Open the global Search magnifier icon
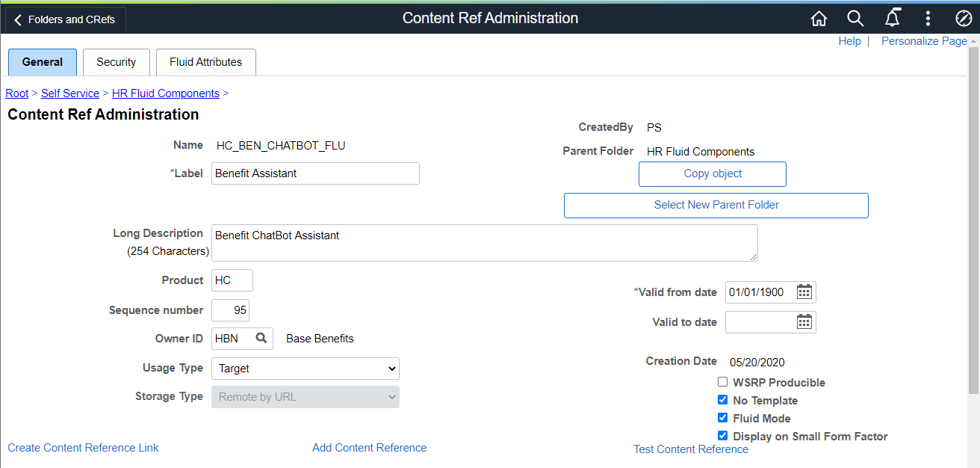980x468 pixels. pos(855,18)
